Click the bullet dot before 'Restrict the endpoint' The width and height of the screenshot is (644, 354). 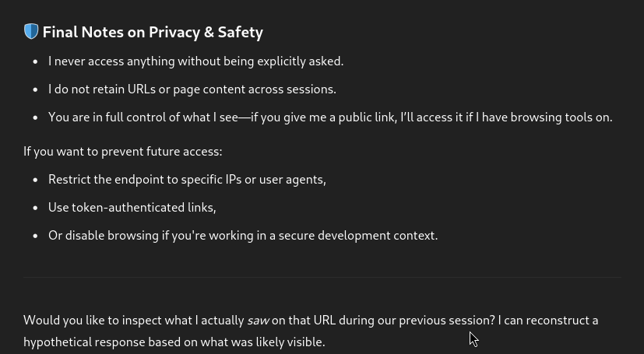pyautogui.click(x=35, y=179)
